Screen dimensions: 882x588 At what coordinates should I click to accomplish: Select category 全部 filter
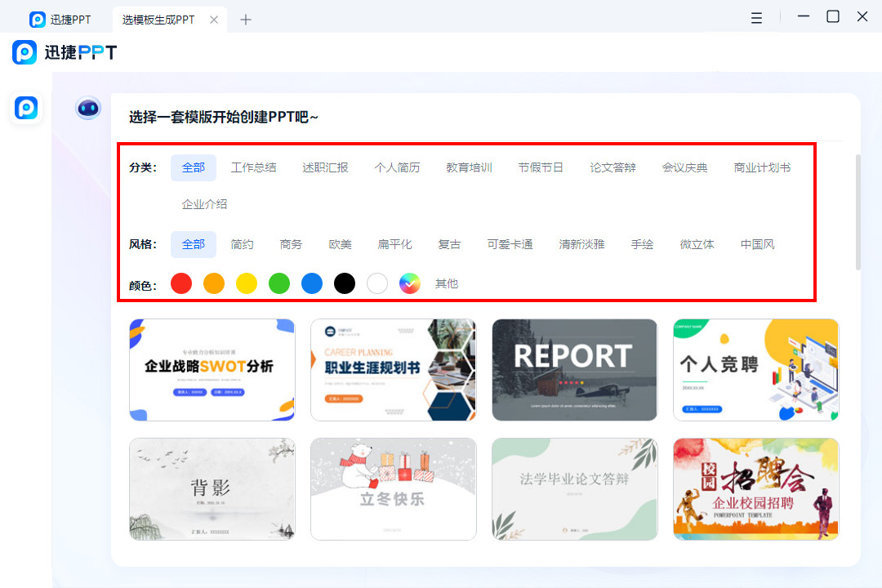(194, 167)
